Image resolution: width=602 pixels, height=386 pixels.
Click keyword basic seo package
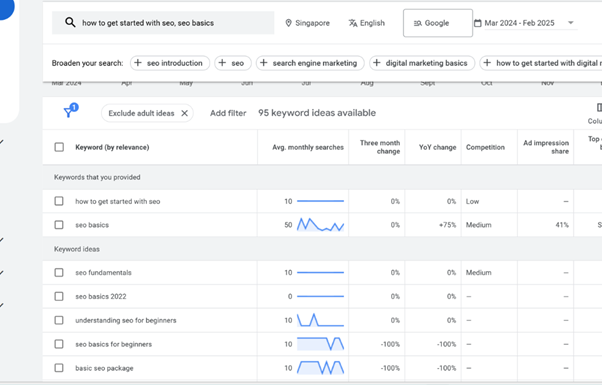tap(104, 368)
